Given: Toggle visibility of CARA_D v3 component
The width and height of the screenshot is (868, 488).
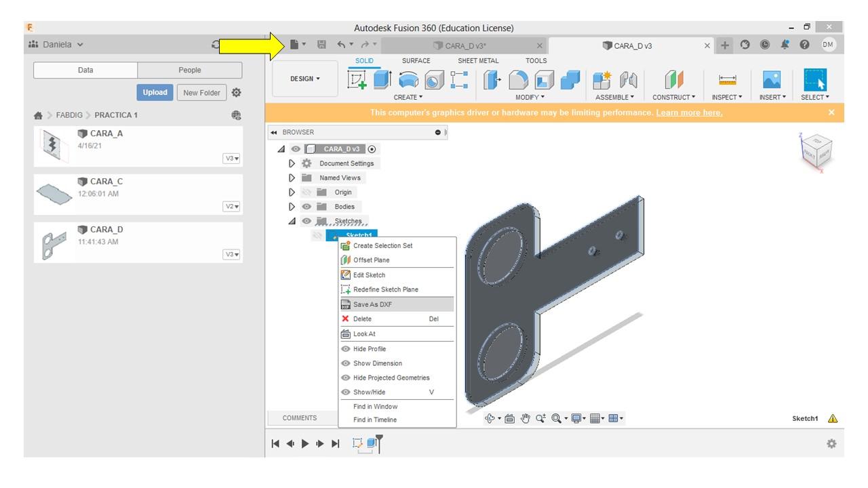Looking at the screenshot, I should (x=296, y=149).
